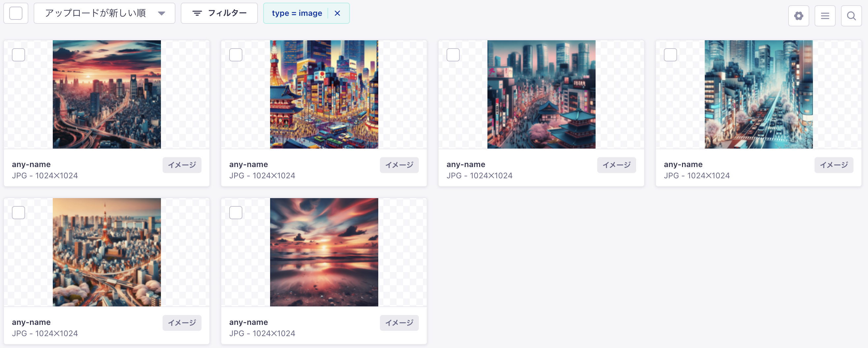Screen dimensions: 868x348
Task: Click the sort dropdown arrow
Action: click(162, 14)
